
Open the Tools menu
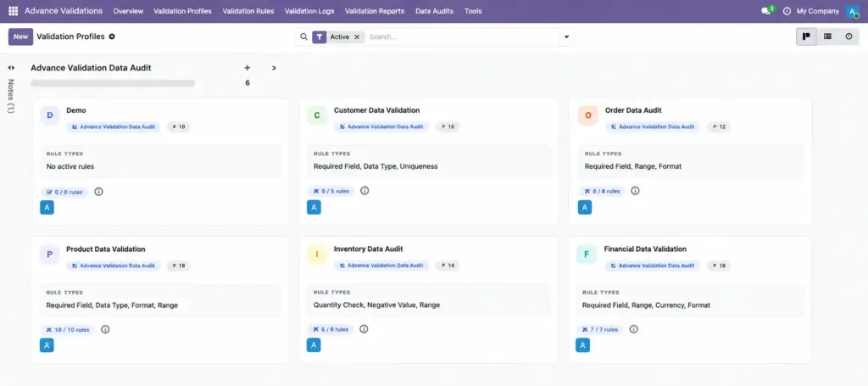(473, 11)
